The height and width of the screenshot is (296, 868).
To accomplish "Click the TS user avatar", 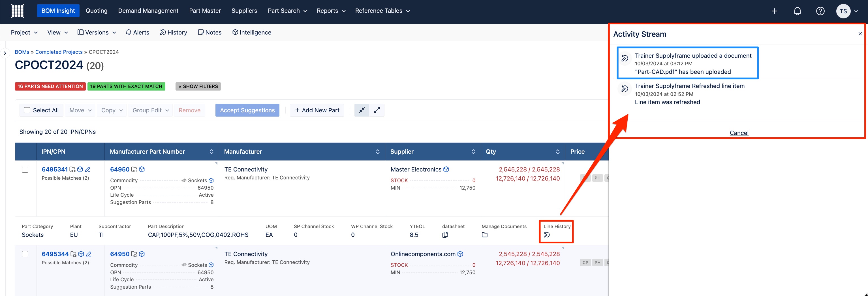I will (843, 11).
